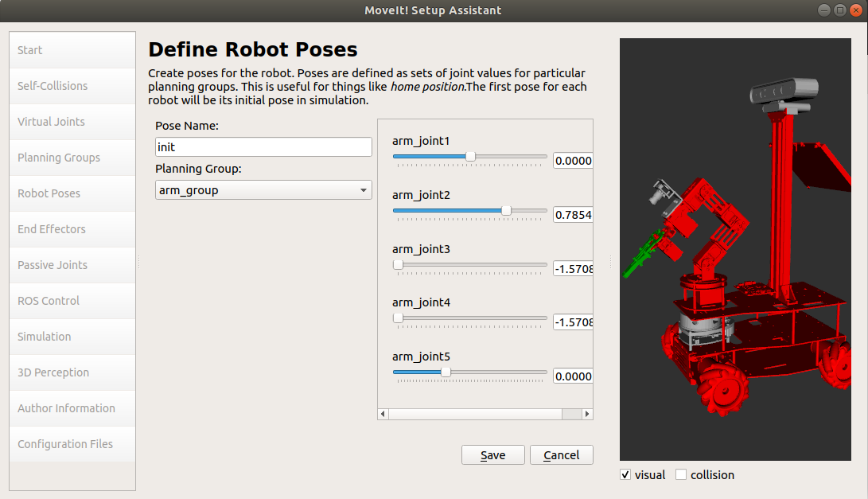
Task: Click the arm_joint2 value field
Action: tap(573, 214)
